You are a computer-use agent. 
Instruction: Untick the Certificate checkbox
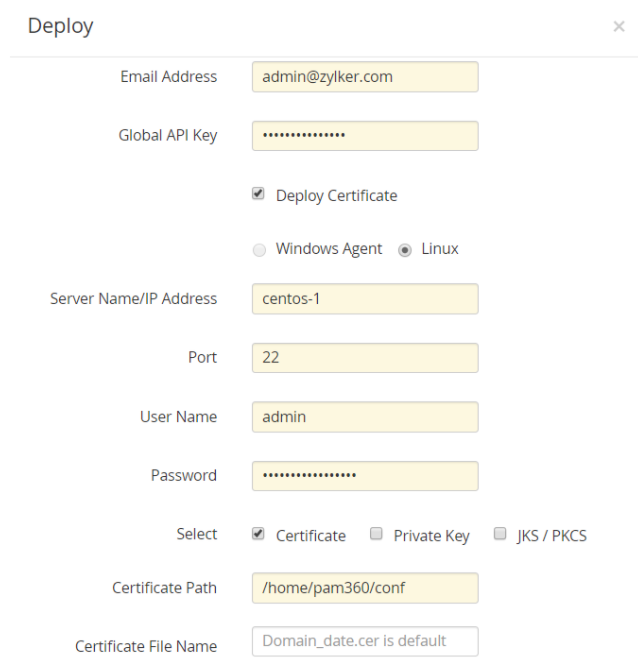[x=258, y=534]
